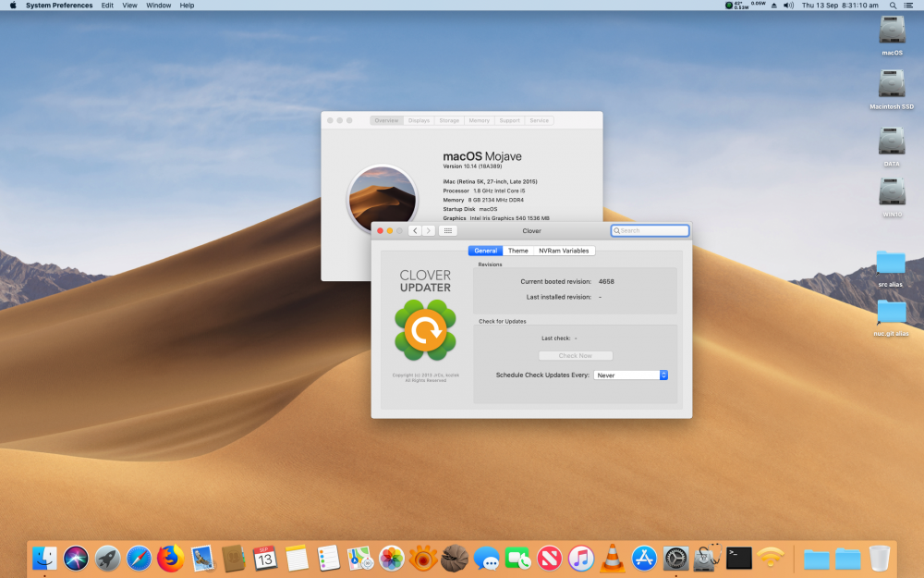Image resolution: width=924 pixels, height=578 pixels.
Task: Open Spotlight search in menu bar
Action: [x=894, y=6]
